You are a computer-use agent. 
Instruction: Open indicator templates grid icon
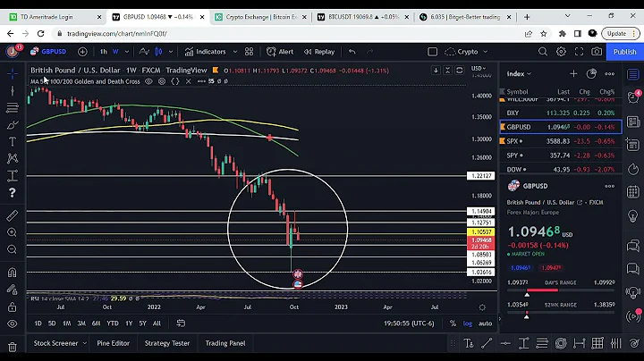[x=250, y=52]
